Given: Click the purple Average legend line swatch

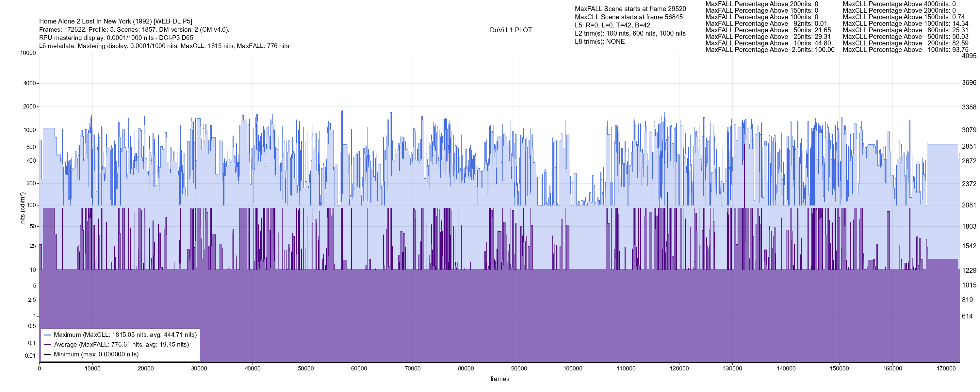Looking at the screenshot, I should click(48, 345).
